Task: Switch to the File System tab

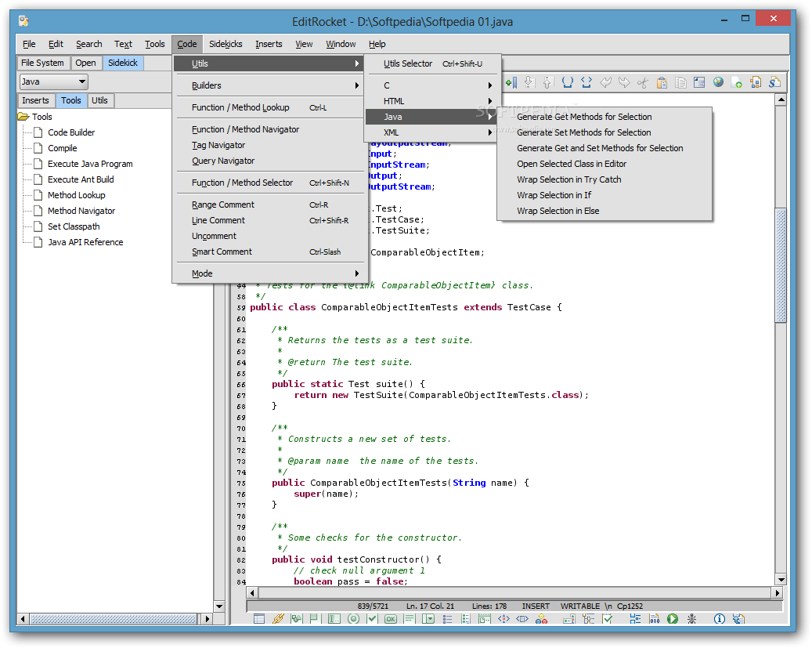Action: 43,63
